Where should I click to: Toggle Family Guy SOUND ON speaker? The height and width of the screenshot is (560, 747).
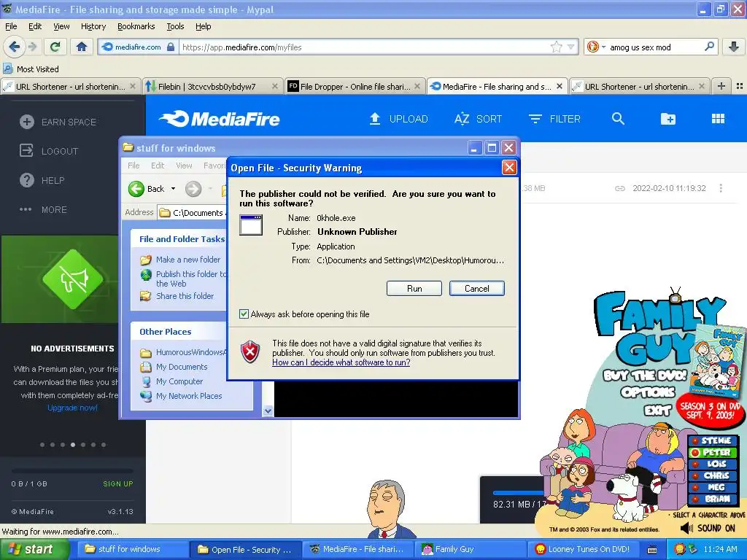(686, 528)
